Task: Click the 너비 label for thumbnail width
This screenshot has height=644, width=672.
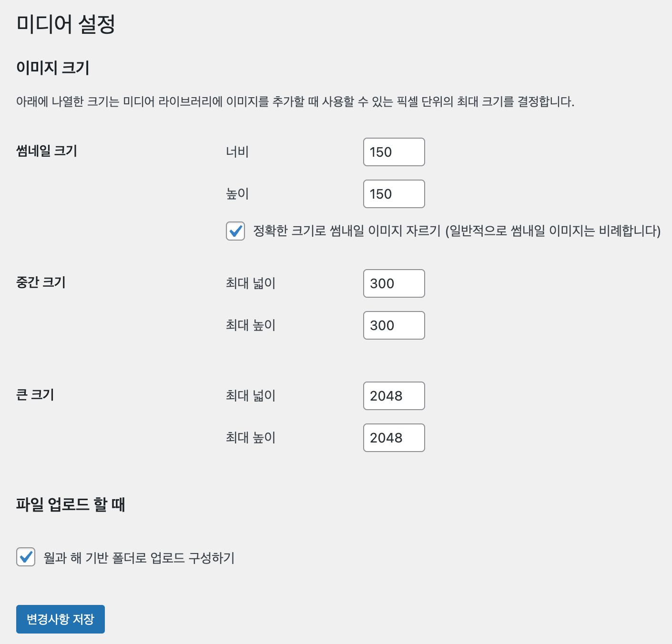Action: pos(237,152)
